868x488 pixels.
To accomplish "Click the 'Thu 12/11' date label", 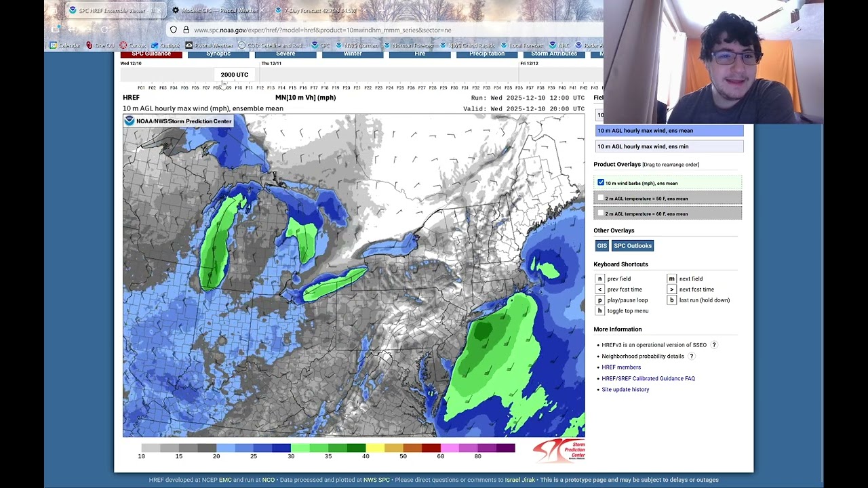I will (x=271, y=63).
